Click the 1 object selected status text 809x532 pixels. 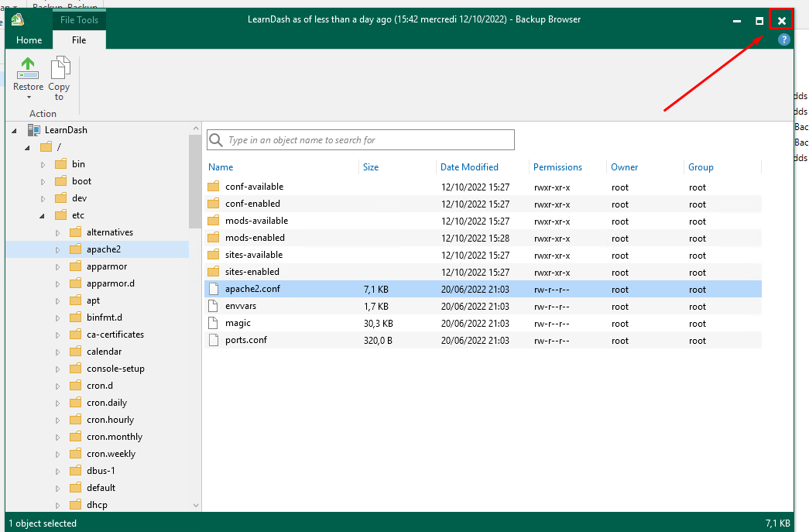pos(43,523)
